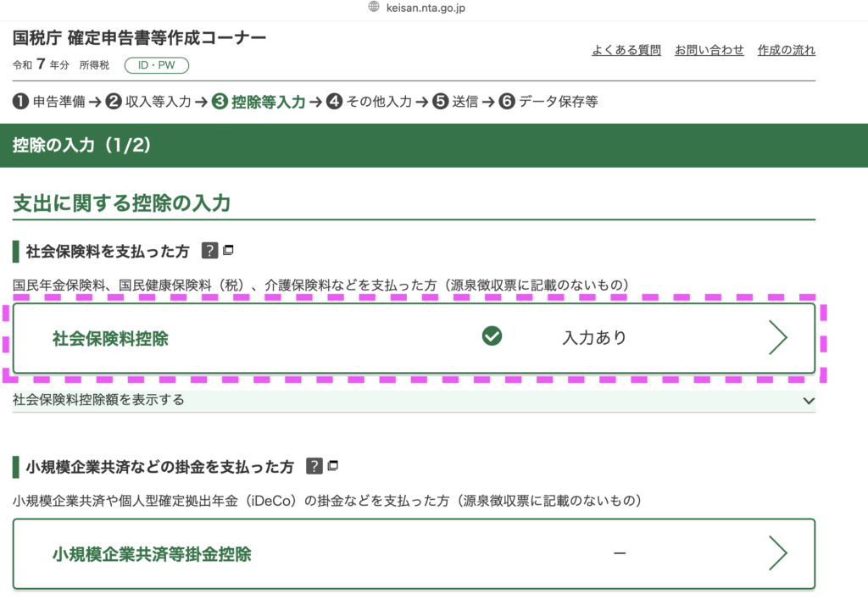Click new-window icon next to 社会保険料を支払った方
Screen dimensions: 868x616
point(228,251)
